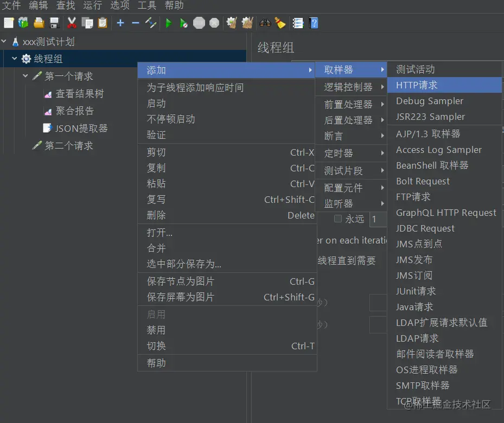The height and width of the screenshot is (423, 504).
Task: Click the Function helper list icon
Action: point(298,23)
